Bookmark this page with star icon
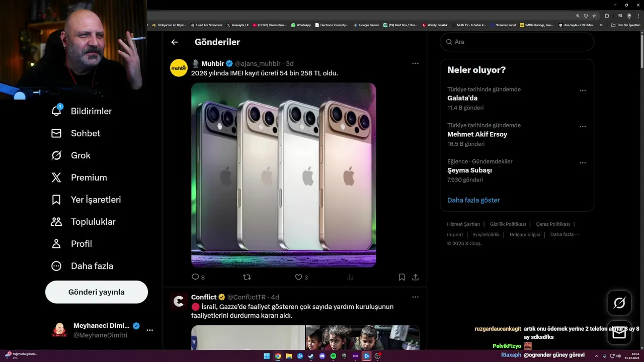Image resolution: width=644 pixels, height=362 pixels. tap(594, 16)
